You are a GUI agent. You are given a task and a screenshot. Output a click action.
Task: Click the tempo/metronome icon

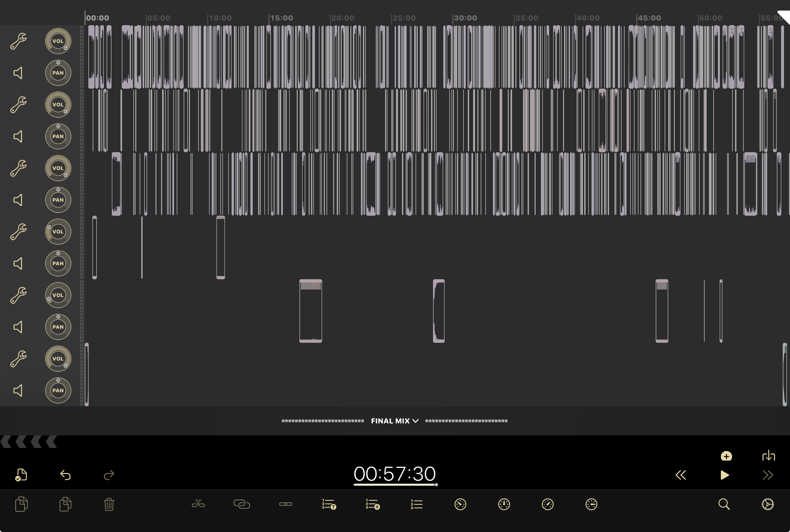coord(504,504)
